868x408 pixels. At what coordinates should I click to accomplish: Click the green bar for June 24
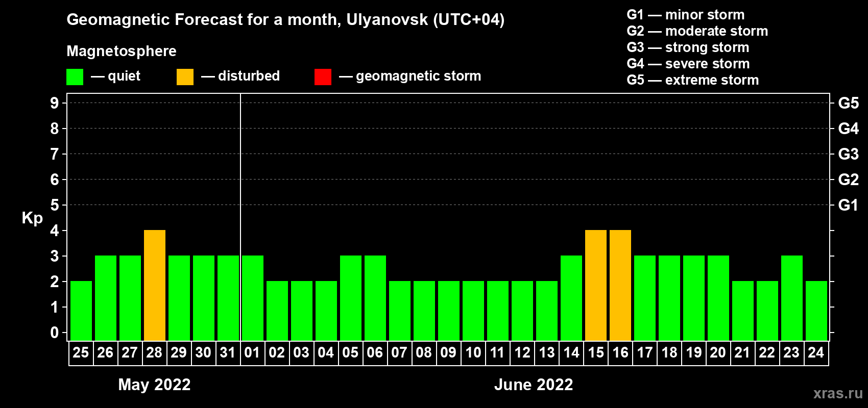(x=816, y=311)
